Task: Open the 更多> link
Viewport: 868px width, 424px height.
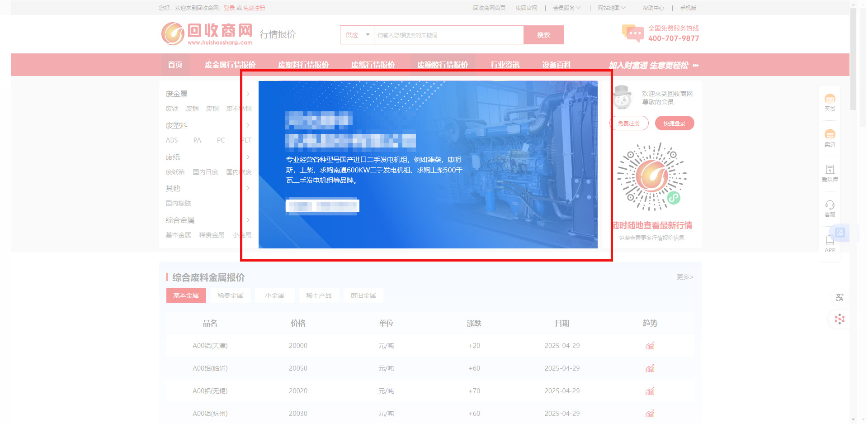Action: pos(685,277)
